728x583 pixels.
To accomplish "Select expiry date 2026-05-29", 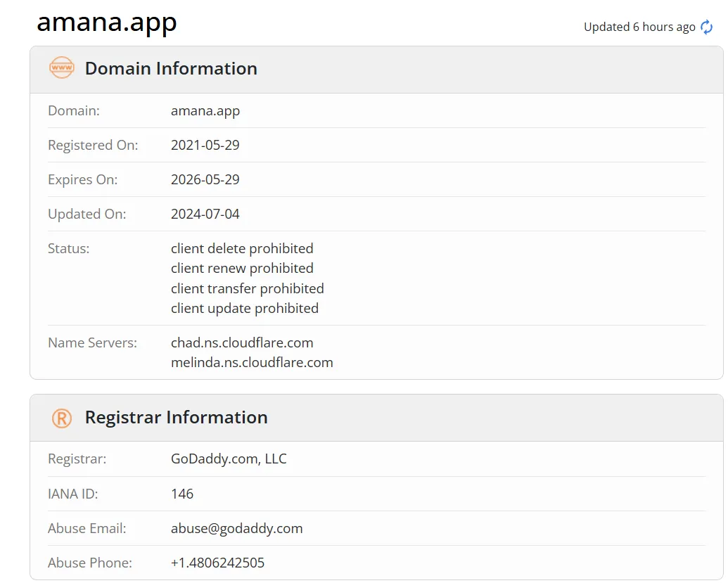I will coord(205,179).
